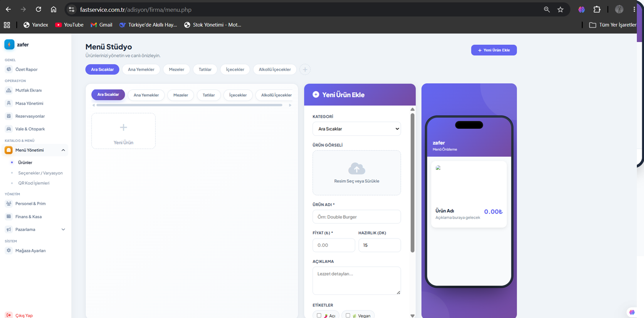Click the Yeni Ürün Ekle button
Screen dimensions: 644x318
point(494,50)
